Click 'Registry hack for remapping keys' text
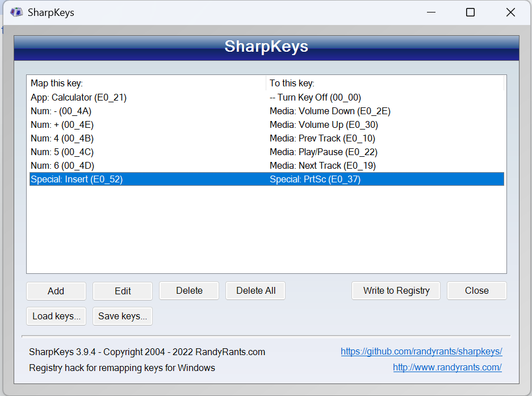The image size is (532, 396). click(x=122, y=368)
